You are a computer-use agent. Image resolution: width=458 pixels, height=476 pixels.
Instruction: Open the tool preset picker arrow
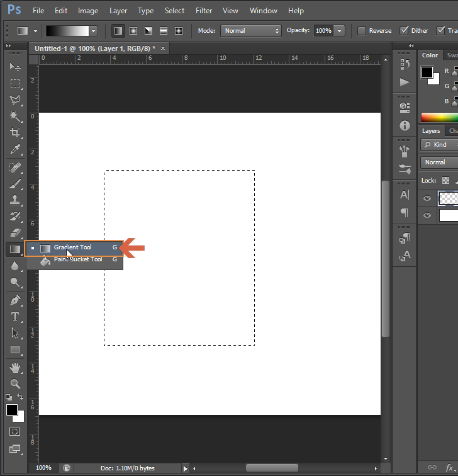click(x=35, y=31)
